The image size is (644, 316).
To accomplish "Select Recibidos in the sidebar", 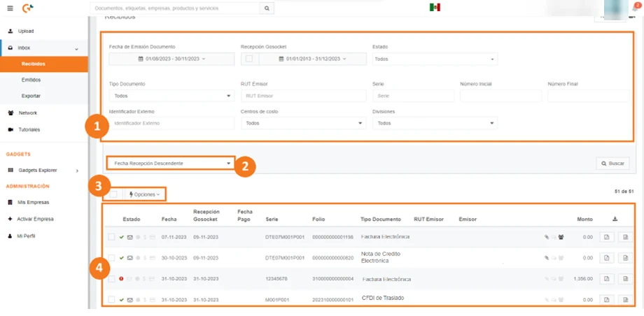I will (44, 64).
